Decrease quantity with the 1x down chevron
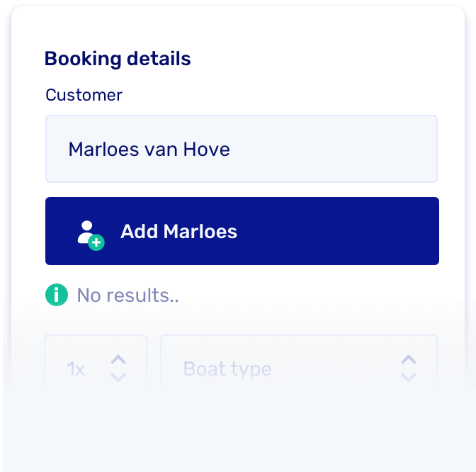The width and height of the screenshot is (476, 472). (118, 378)
